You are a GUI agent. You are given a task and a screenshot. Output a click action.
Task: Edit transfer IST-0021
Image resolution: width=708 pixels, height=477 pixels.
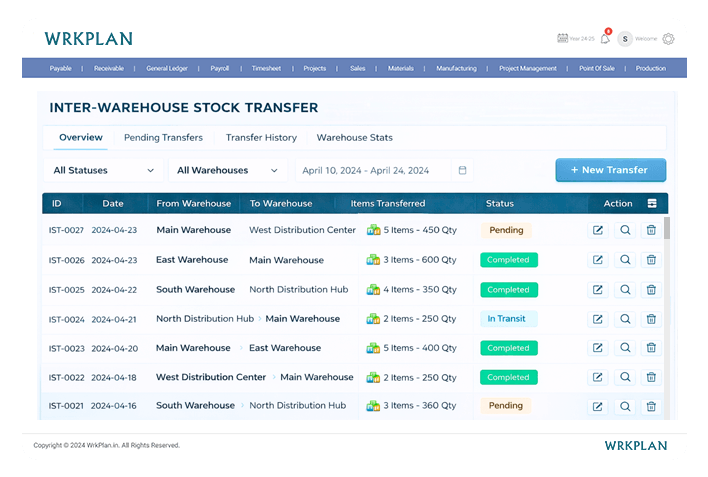597,407
